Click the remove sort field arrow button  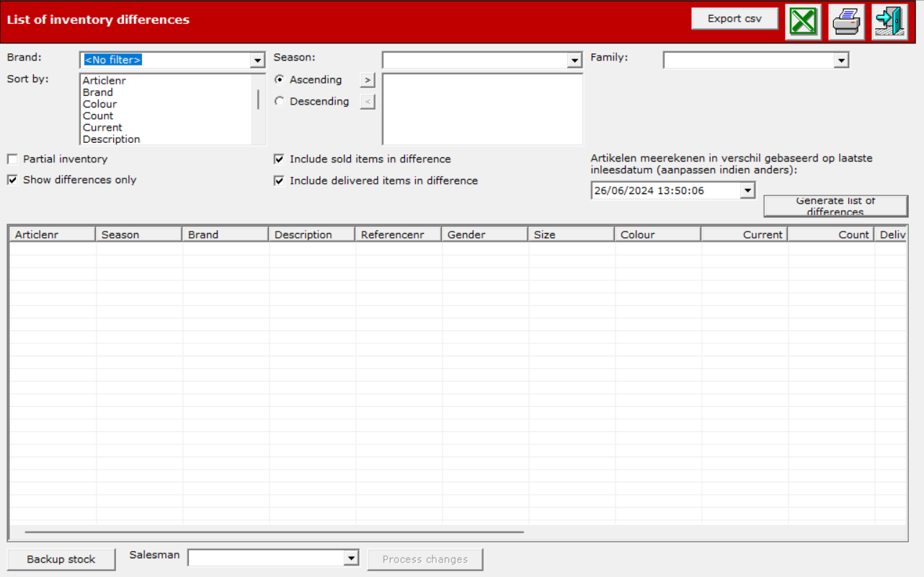(368, 102)
